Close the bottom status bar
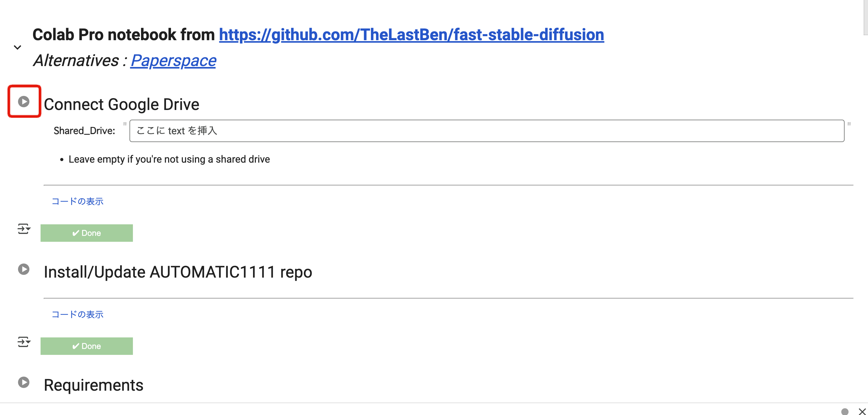This screenshot has height=415, width=868. [x=862, y=411]
